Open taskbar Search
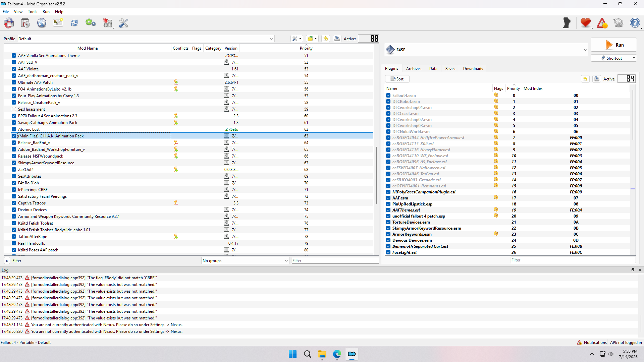644x362 pixels. click(x=308, y=354)
